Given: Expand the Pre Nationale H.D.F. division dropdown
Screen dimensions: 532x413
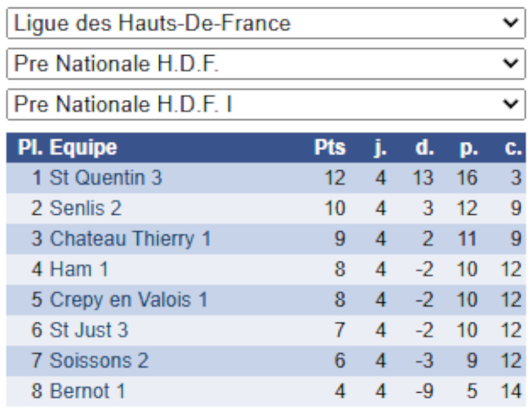Looking at the screenshot, I should pos(265,64).
